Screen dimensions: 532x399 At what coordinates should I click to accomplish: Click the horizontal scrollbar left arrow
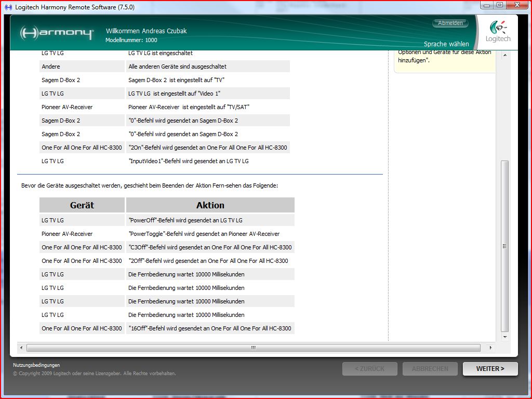point(21,348)
